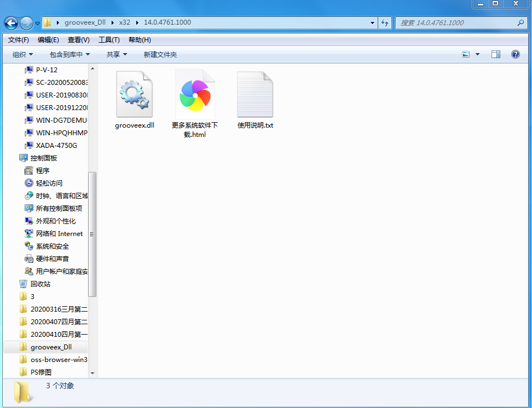Toggle the preview pane button
Screen dimensions: 532x408
(x=496, y=54)
